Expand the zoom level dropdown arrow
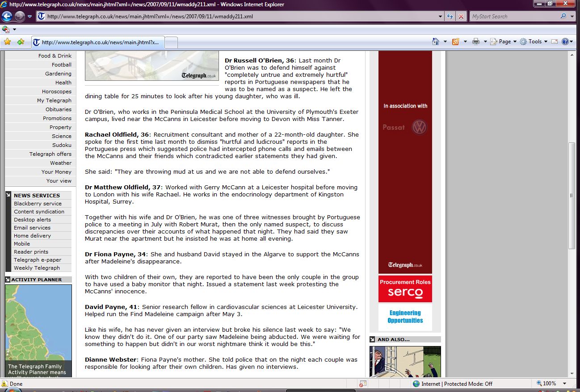Image resolution: width=580 pixels, height=392 pixels. click(x=565, y=384)
